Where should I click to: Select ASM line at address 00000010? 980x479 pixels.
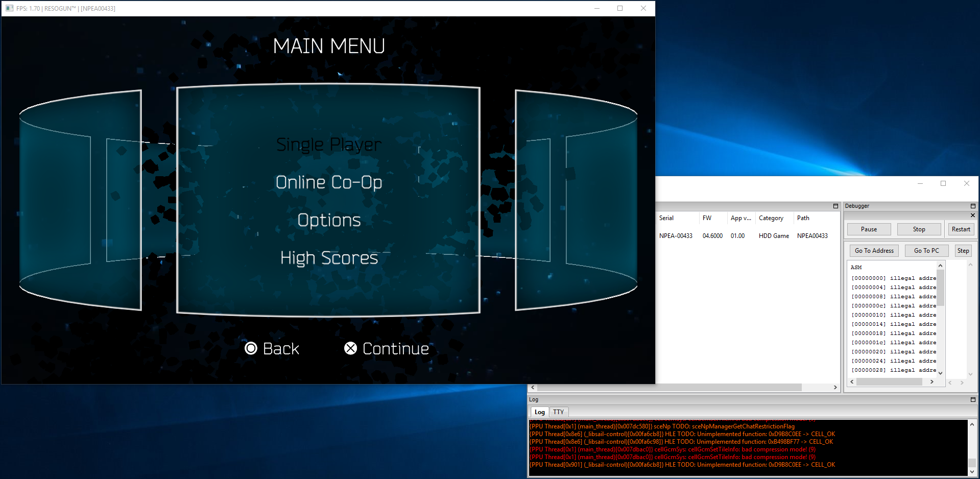coord(893,315)
